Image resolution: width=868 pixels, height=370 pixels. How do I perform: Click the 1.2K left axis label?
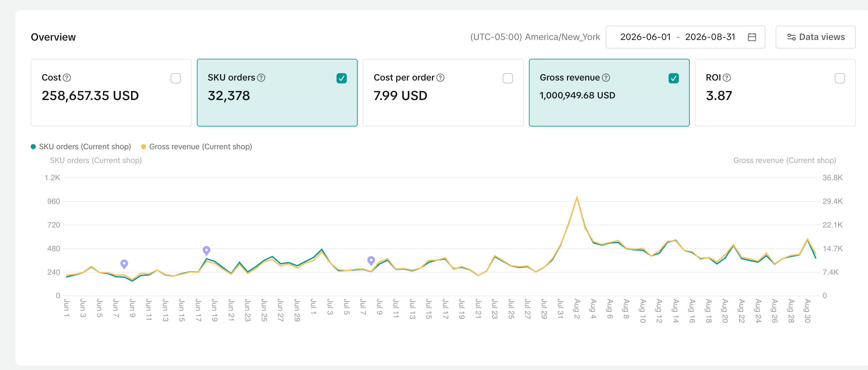[52, 178]
